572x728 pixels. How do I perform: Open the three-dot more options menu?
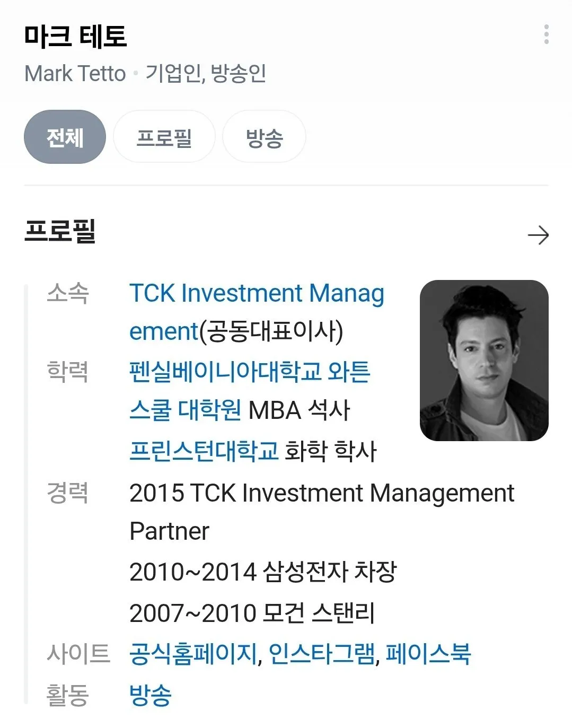546,34
